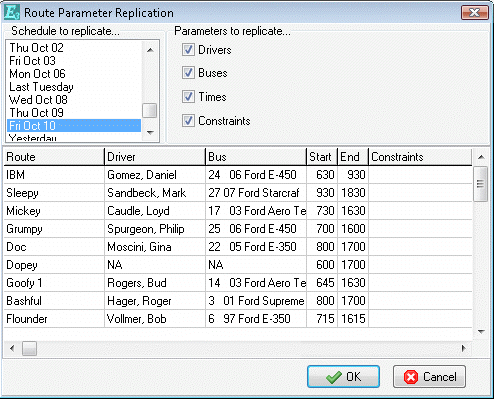Click driver Spurgeon, Philip cell
494x399 pixels.
155,229
